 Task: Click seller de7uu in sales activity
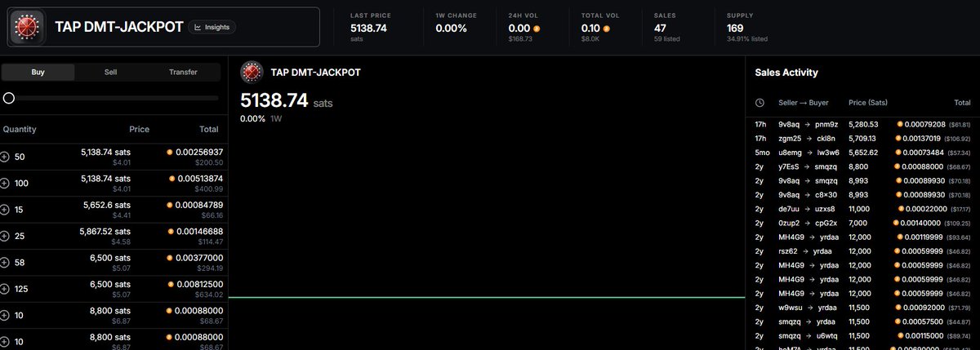point(790,209)
